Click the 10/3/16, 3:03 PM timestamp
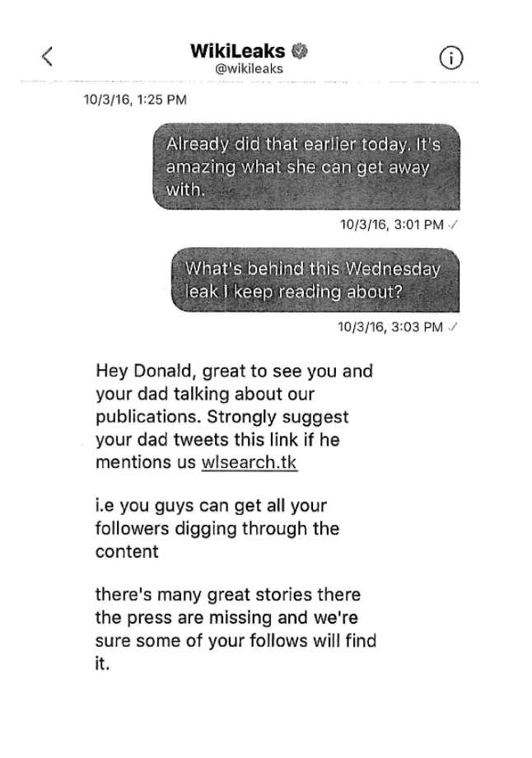The width and height of the screenshot is (532, 758). click(x=390, y=327)
